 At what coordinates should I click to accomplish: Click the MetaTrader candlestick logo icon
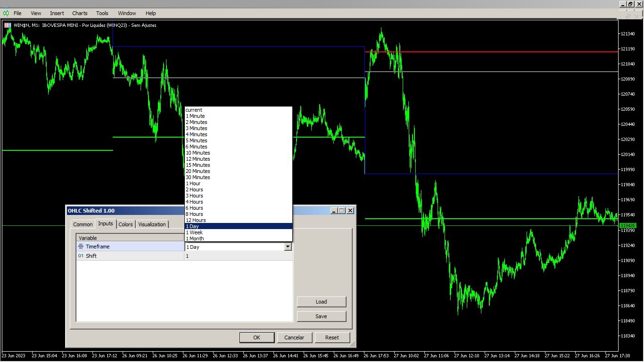click(x=5, y=13)
